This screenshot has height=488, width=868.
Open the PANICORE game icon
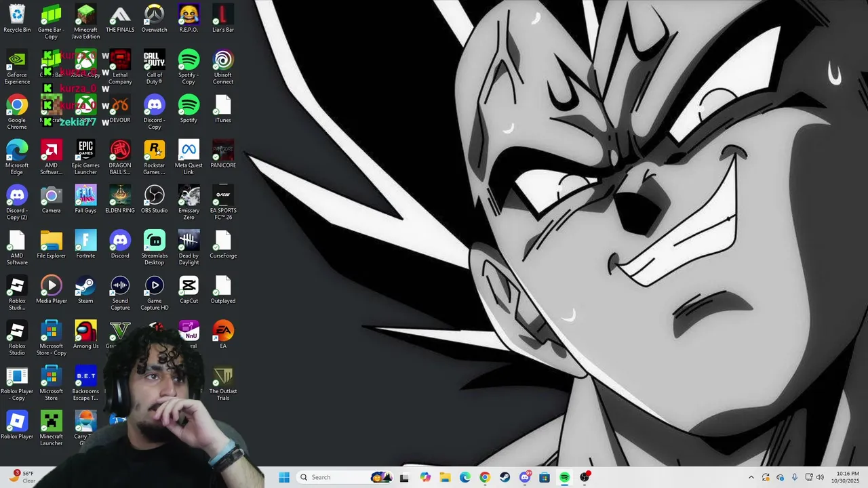point(223,154)
